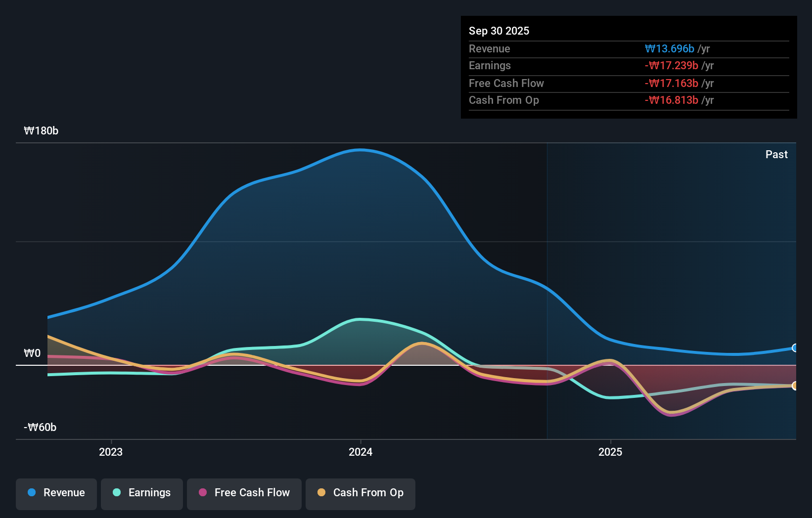
Task: Toggle the Cash From Op legend button
Action: tap(361, 494)
